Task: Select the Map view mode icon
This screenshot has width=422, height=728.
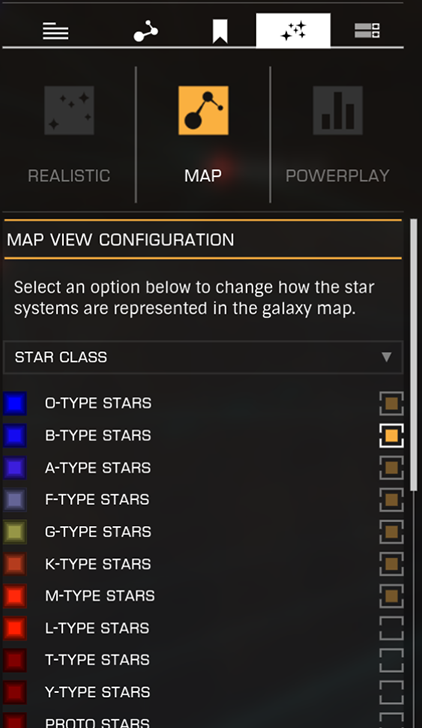Action: (203, 110)
